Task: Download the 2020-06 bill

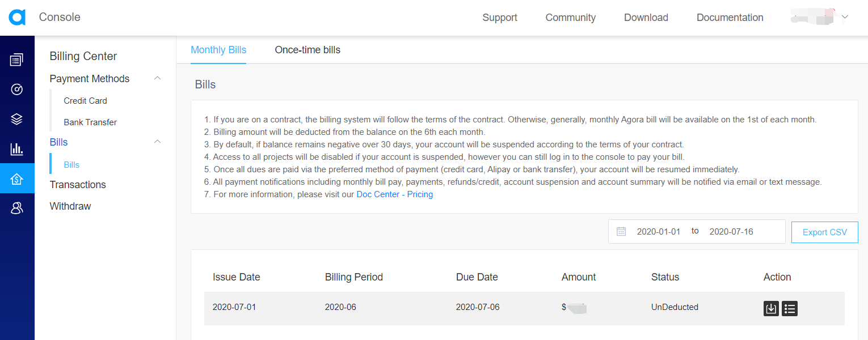Action: 771,308
